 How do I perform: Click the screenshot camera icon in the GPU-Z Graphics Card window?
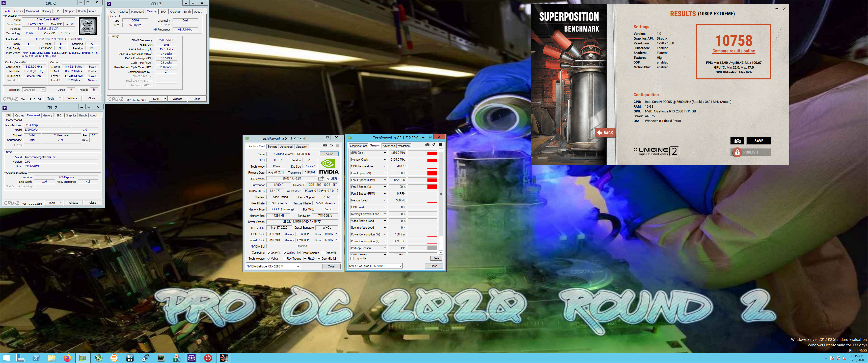click(x=324, y=145)
